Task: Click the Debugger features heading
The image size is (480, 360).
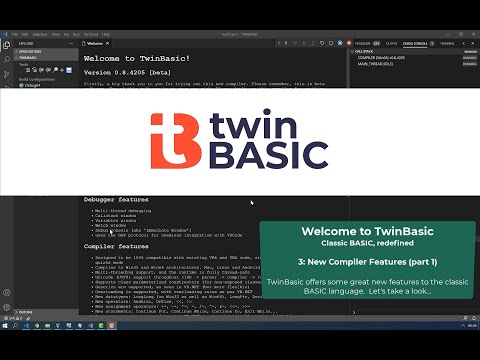Action: (x=116, y=200)
